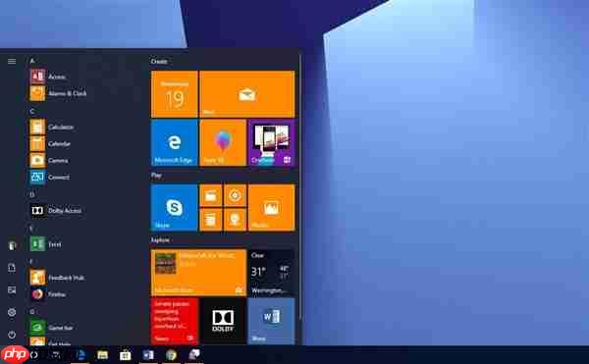Viewport: 589px width, 364px height.
Task: Open File Explorer from the taskbar
Action: 102,355
